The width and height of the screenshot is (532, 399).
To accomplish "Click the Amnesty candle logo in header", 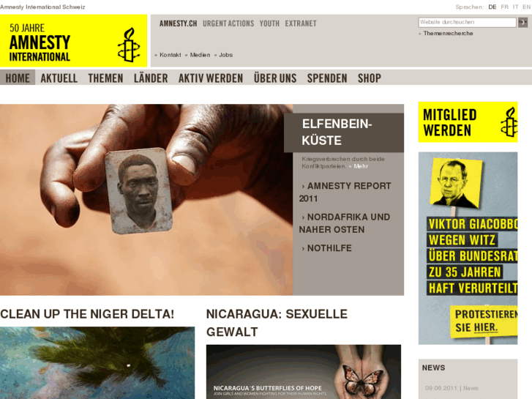I will 129,45.
